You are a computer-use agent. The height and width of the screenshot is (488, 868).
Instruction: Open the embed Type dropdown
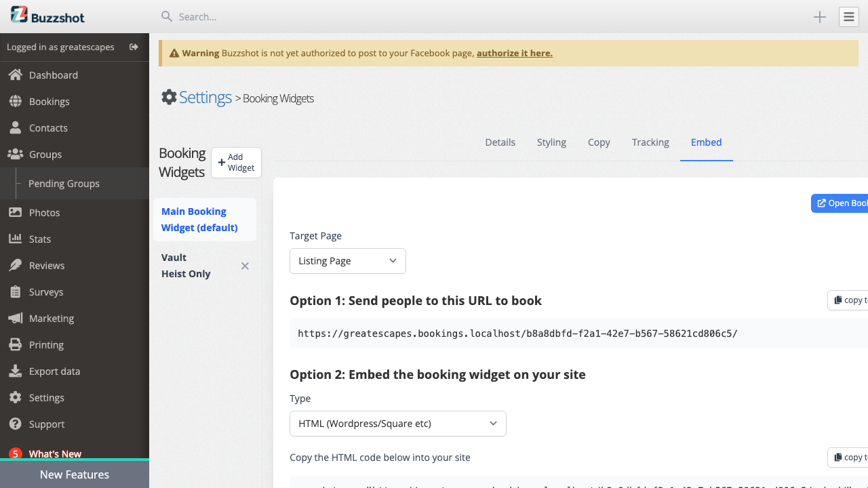tap(397, 423)
